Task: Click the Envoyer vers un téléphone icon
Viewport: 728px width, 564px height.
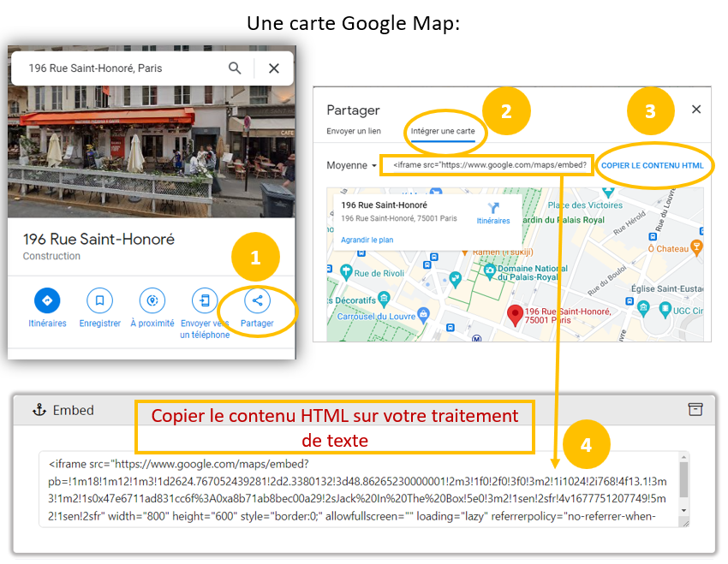Action: tap(205, 300)
